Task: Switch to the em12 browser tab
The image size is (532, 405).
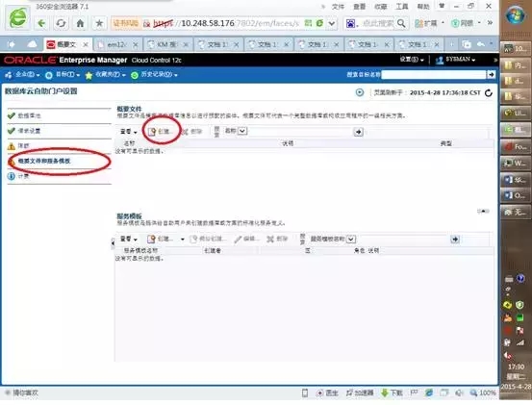Action: click(x=116, y=44)
